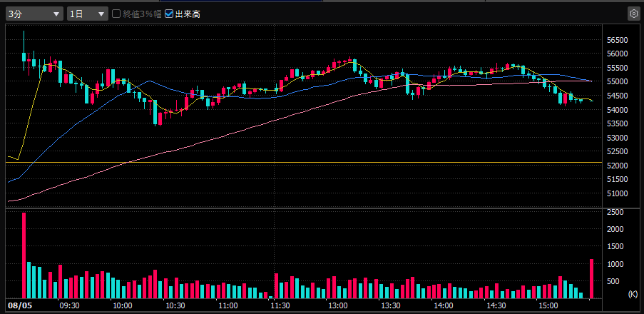Screen dimensions: 644x314
Task: Open chart settings gear icon
Action: pyautogui.click(x=634, y=14)
